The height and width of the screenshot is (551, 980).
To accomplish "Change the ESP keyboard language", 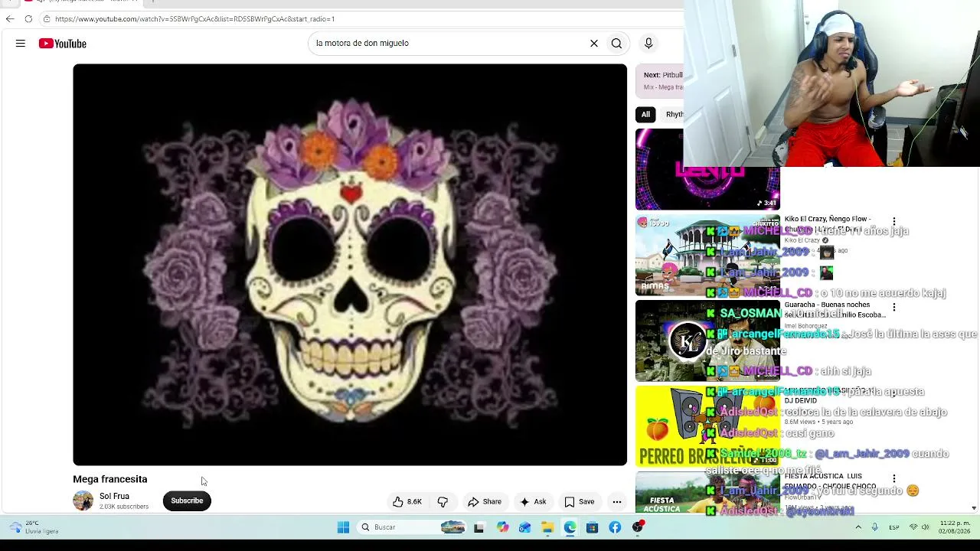I will click(x=894, y=527).
